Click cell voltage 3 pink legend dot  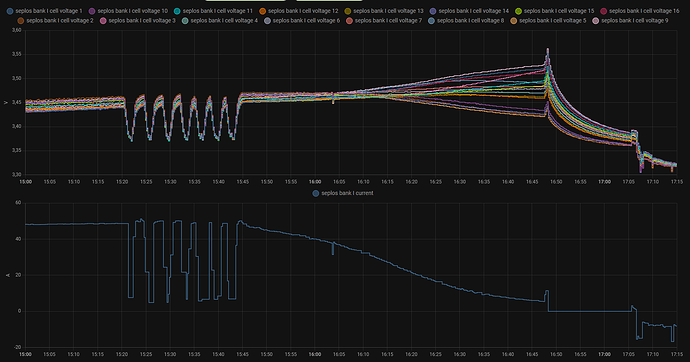tap(103, 21)
